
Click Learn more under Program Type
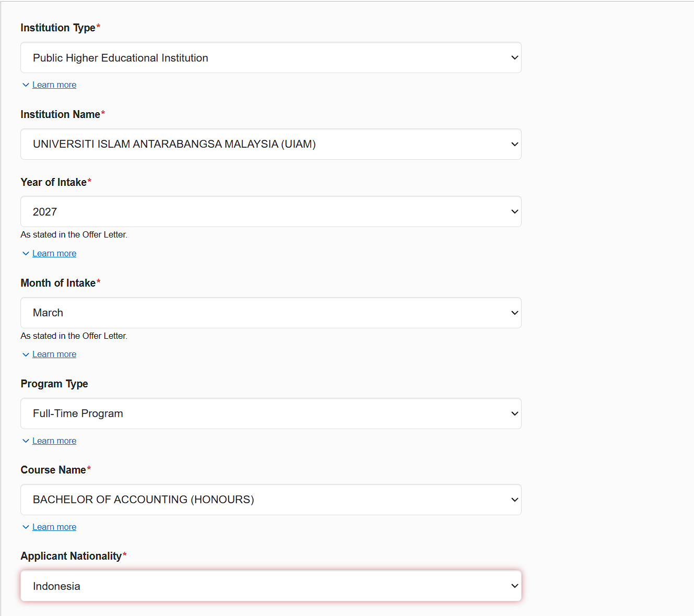pyautogui.click(x=54, y=441)
